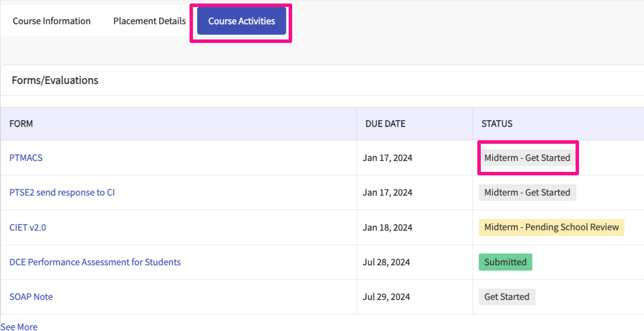
Task: Switch to the Course Information tab
Action: point(52,21)
